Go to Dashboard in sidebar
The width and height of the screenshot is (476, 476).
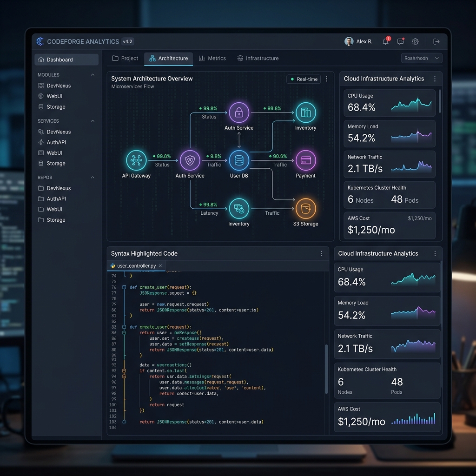tap(66, 59)
